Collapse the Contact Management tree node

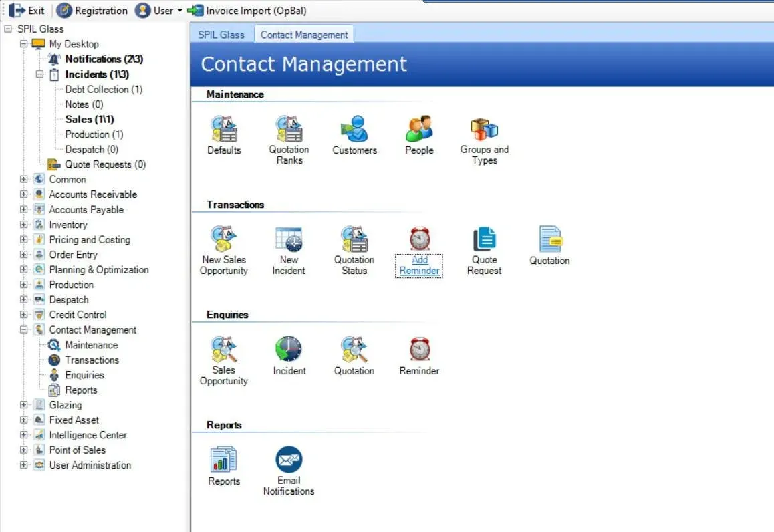tap(23, 329)
